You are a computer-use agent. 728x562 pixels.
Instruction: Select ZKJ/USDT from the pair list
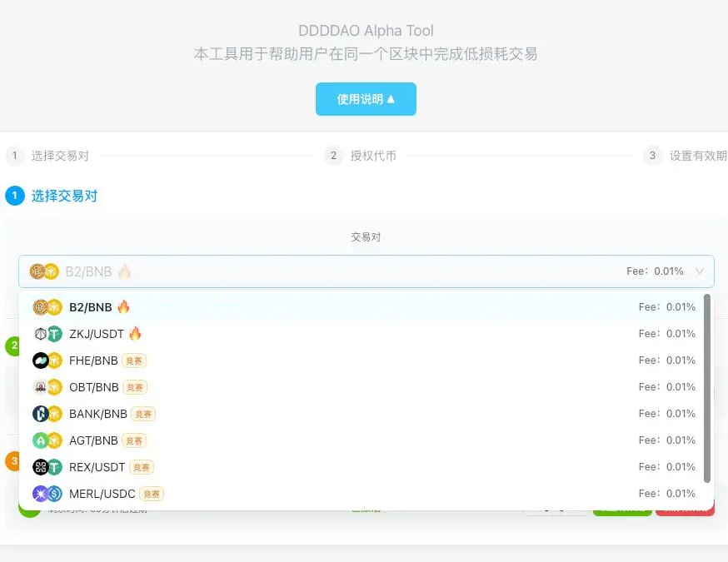[362, 334]
